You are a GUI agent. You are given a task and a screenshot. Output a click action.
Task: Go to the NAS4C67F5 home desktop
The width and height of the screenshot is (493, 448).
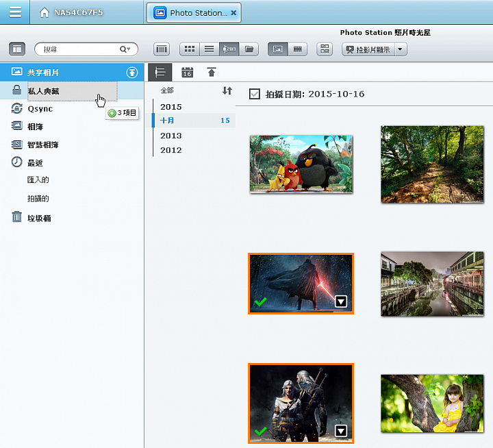(x=71, y=12)
